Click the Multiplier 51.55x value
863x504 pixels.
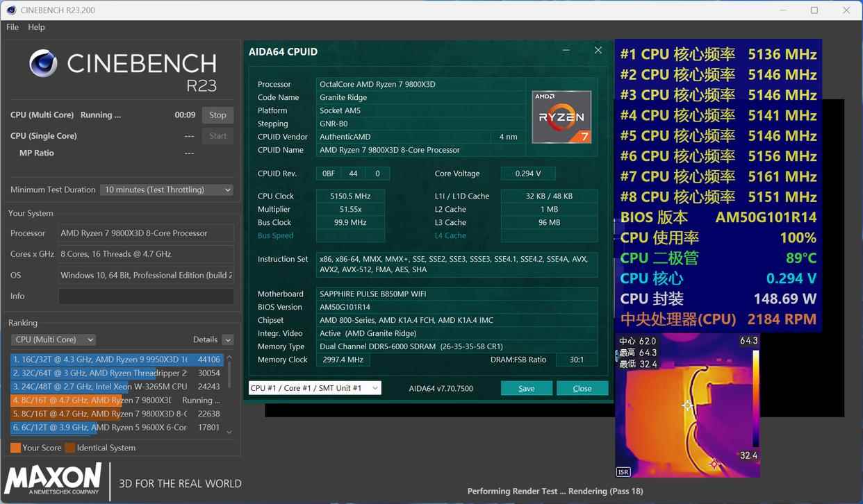pyautogui.click(x=350, y=210)
